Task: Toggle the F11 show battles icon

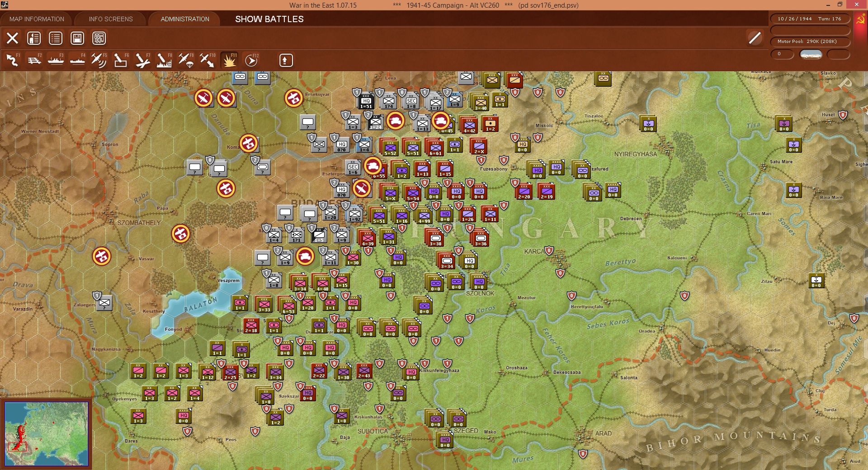Action: pyautogui.click(x=229, y=60)
